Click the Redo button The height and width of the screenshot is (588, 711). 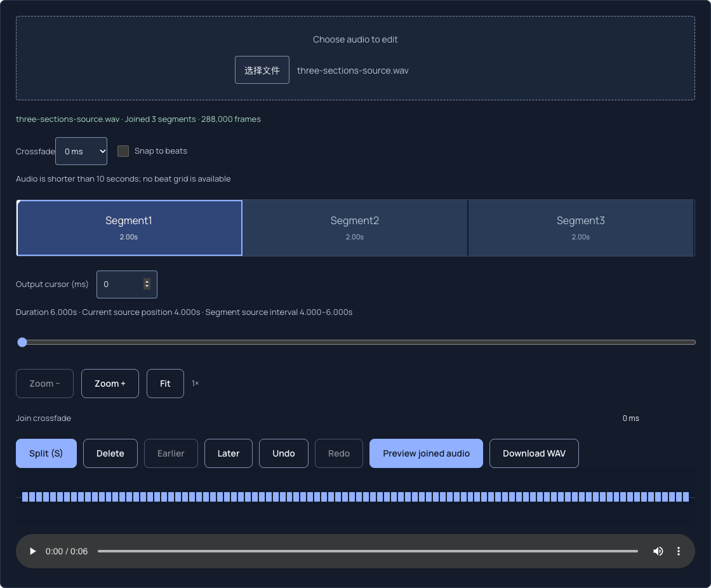point(339,453)
